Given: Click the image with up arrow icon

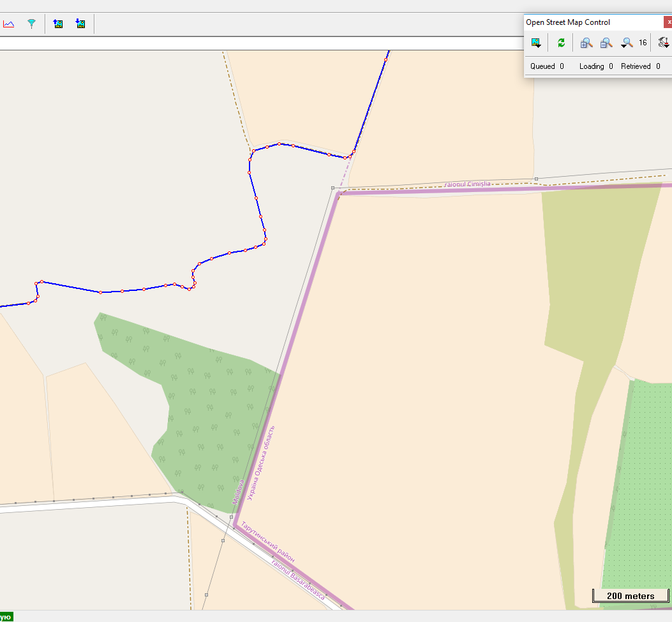Looking at the screenshot, I should 58,24.
